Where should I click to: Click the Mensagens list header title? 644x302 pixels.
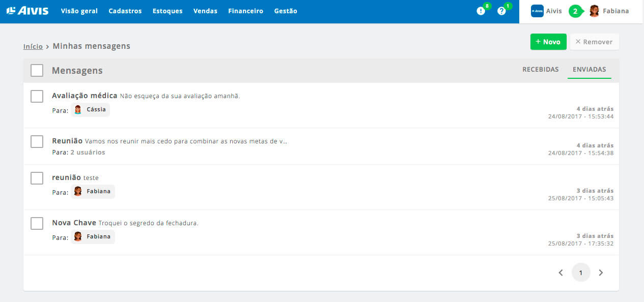click(x=77, y=71)
